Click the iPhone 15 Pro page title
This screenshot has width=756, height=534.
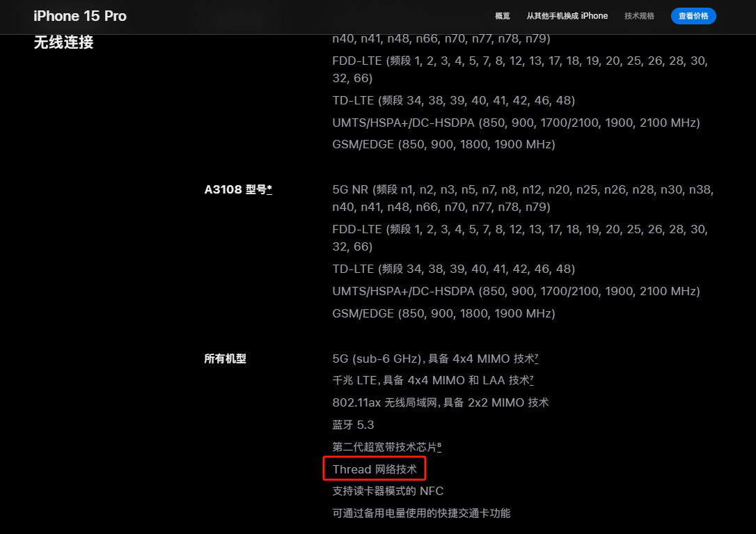pyautogui.click(x=80, y=16)
